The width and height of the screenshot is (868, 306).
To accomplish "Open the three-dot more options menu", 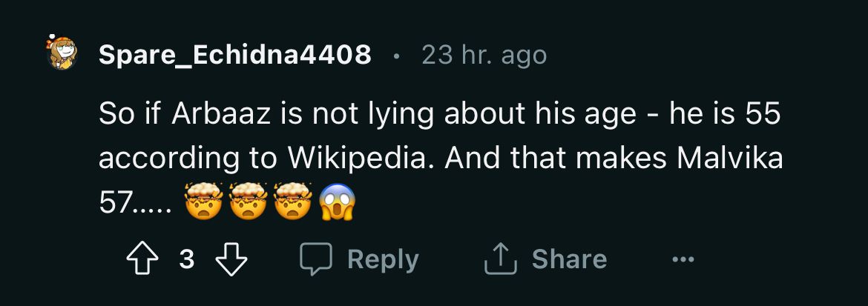I will point(683,259).
